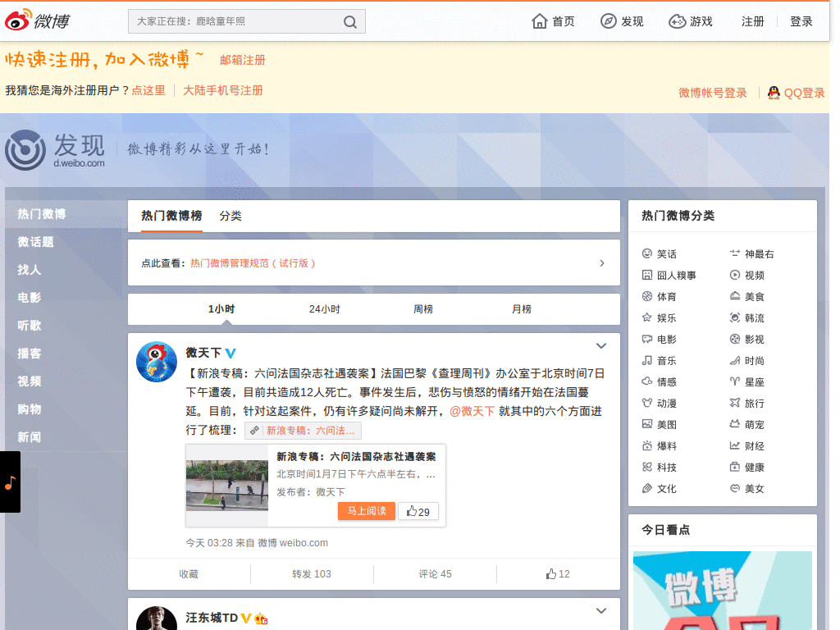
Task: Click the 今日看点 promotional banner image
Action: [x=723, y=591]
